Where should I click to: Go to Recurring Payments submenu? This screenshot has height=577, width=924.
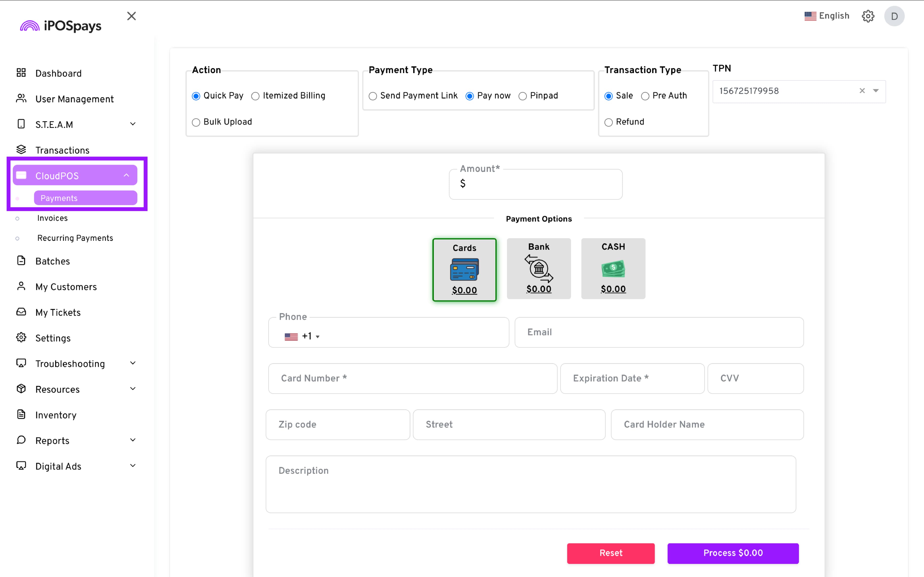(x=75, y=238)
